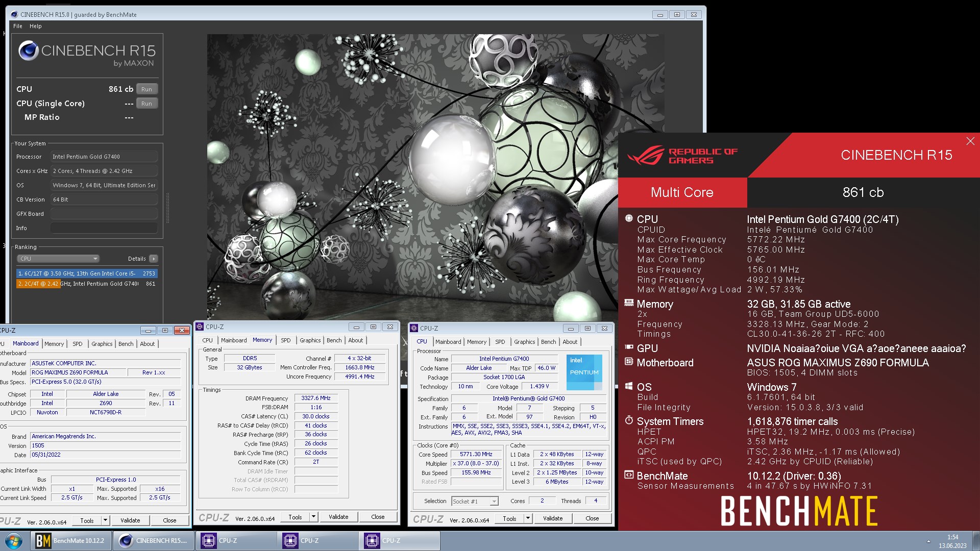Switch to BenchMate 10.12.2 in taskbar

tap(71, 541)
